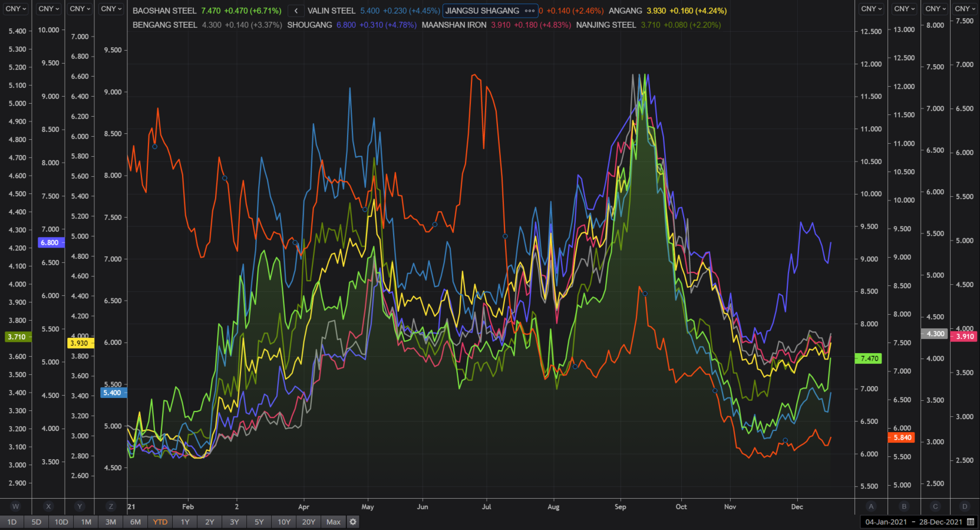This screenshot has width=980, height=530.
Task: Click the green 7.470 axis price tag
Action: [x=869, y=358]
